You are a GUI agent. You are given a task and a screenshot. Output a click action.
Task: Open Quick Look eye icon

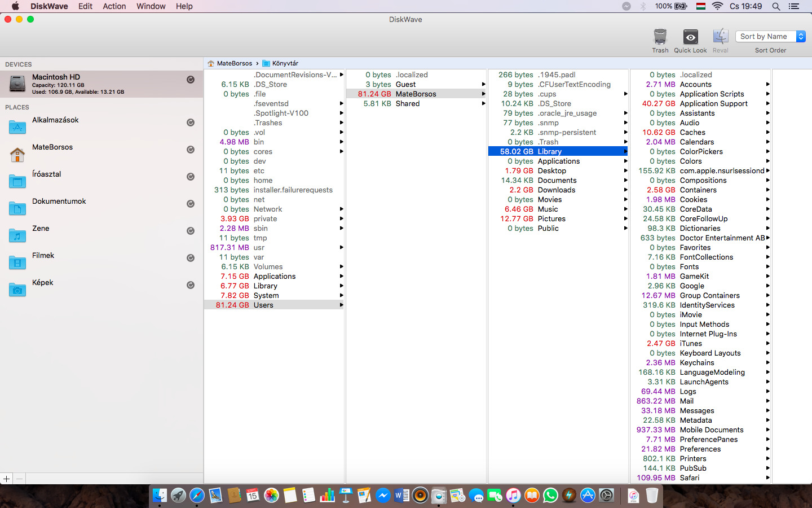pos(690,37)
